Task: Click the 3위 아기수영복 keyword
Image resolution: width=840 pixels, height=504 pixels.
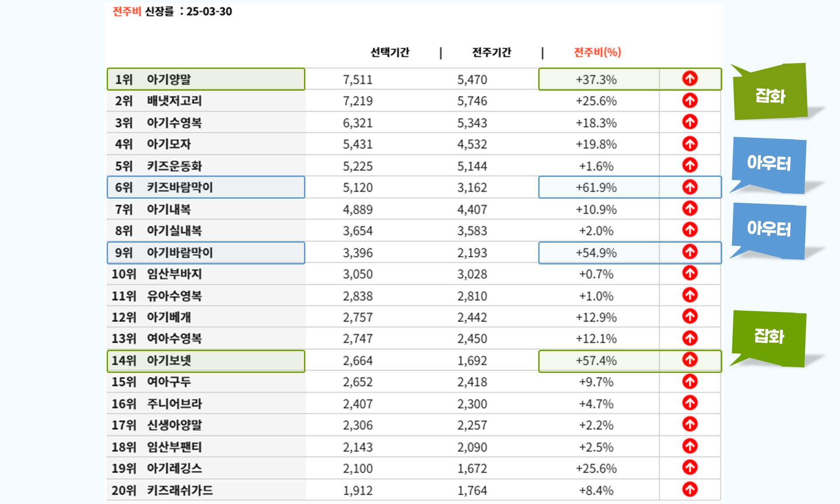Action: [174, 123]
